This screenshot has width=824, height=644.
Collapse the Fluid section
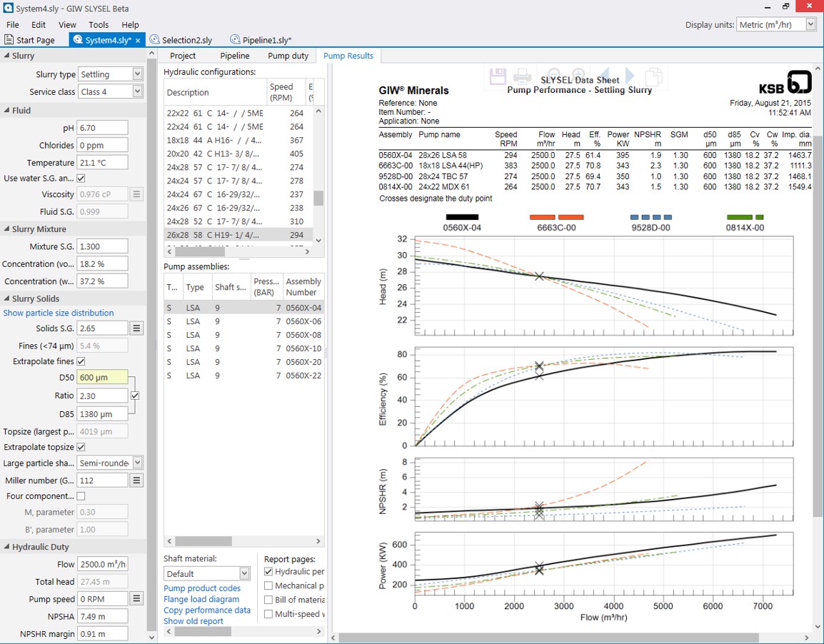pos(7,111)
